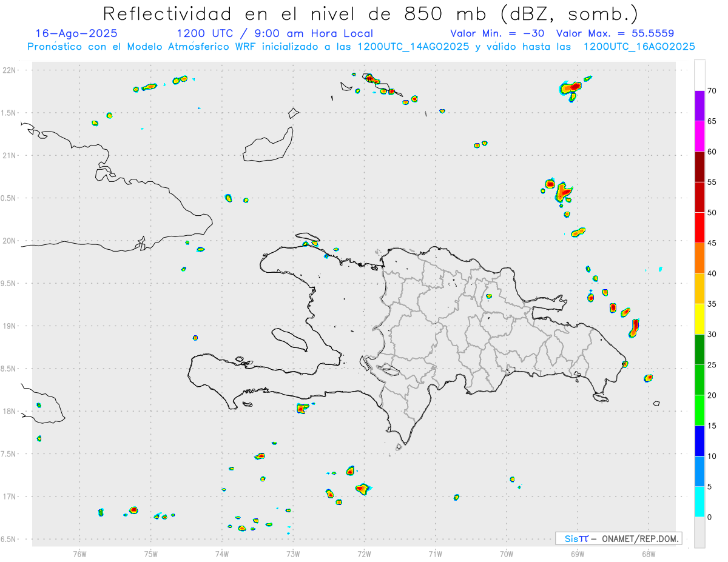Select the colorbar value label '45'
Screen dimensions: 728x562
pos(712,243)
